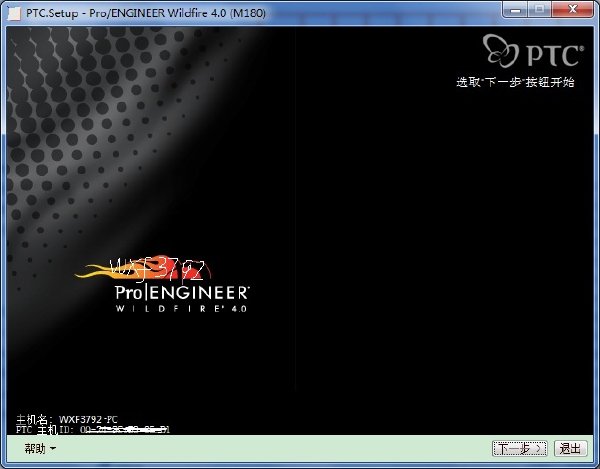Click the PTC 主机ID label text
Screen dimensions: 600x469
coord(47,430)
